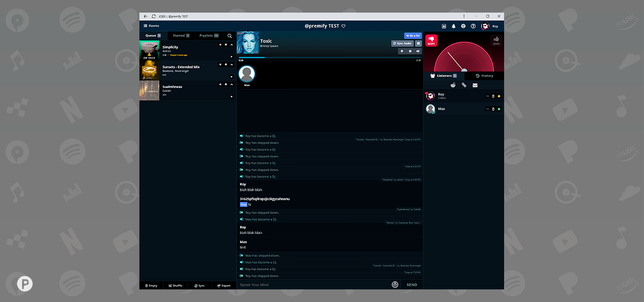This screenshot has height=302, width=644.
Task: Select Roy in the listeners list
Action: (x=463, y=96)
